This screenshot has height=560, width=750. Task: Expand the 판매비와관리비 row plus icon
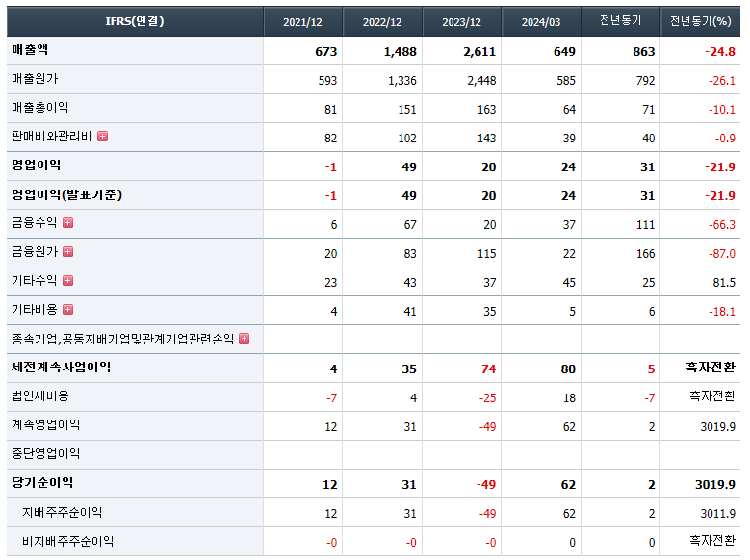pyautogui.click(x=102, y=137)
